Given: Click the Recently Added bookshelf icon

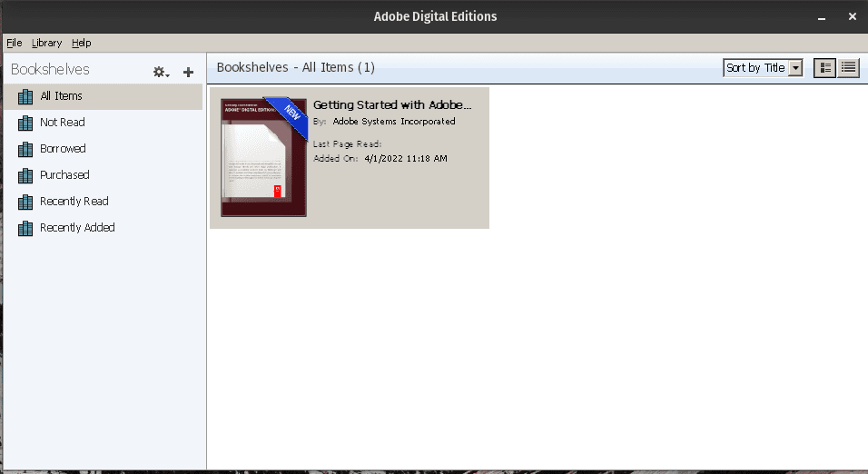Looking at the screenshot, I should point(25,228).
